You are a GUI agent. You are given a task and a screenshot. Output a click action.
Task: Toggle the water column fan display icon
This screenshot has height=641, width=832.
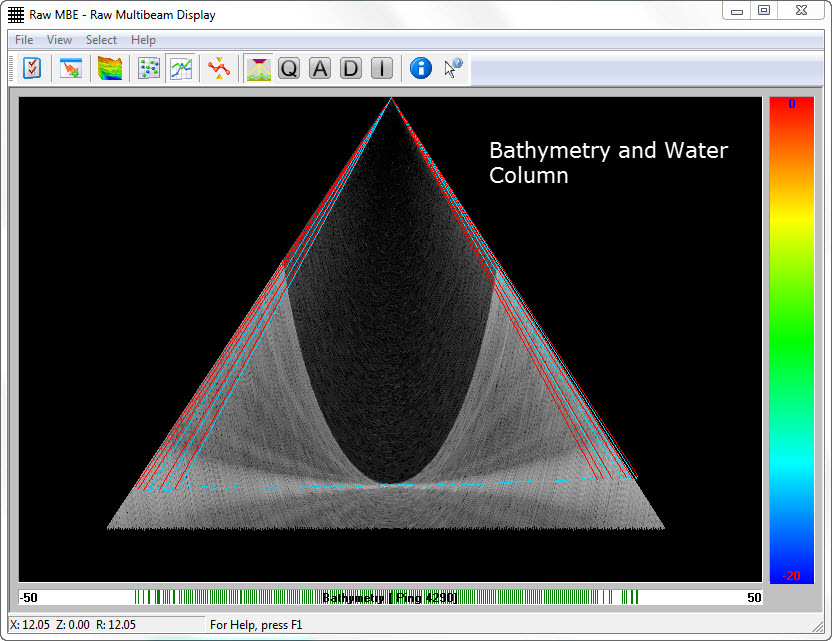[258, 68]
